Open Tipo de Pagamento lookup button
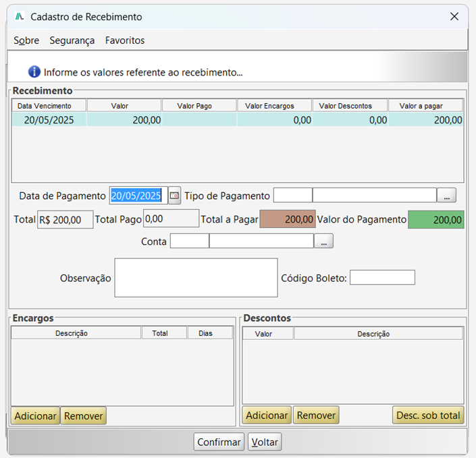This screenshot has width=476, height=458. (x=446, y=196)
